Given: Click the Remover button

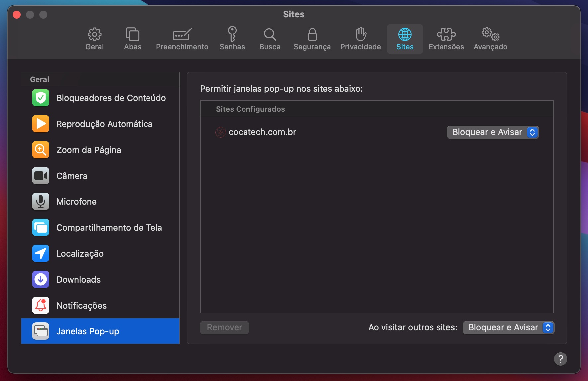Looking at the screenshot, I should pyautogui.click(x=224, y=327).
